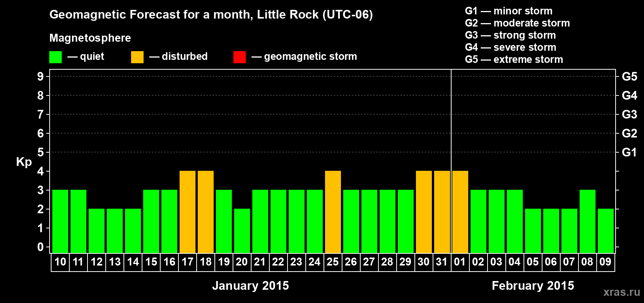This screenshot has width=644, height=303.
Task: Select the bar for January 12
Action: coord(97,231)
